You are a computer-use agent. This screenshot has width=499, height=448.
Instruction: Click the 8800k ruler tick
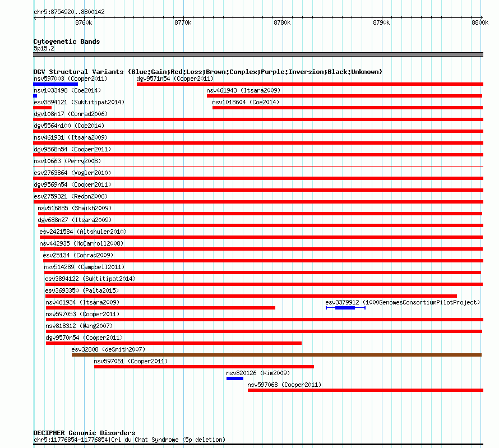[480, 22]
